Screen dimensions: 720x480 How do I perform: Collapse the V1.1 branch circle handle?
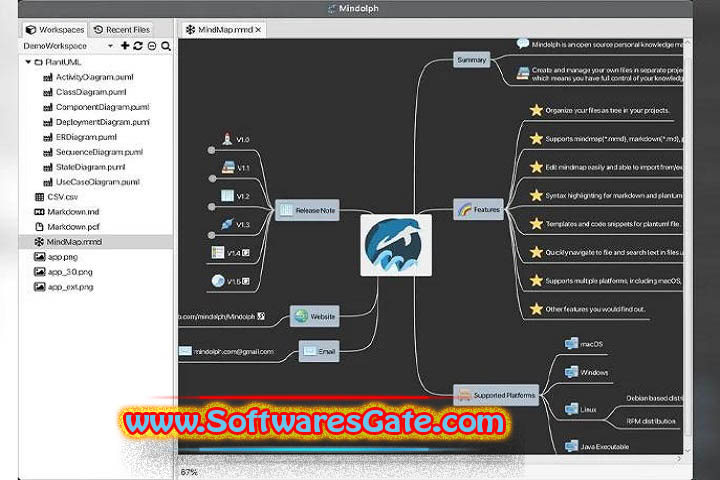coord(212,179)
